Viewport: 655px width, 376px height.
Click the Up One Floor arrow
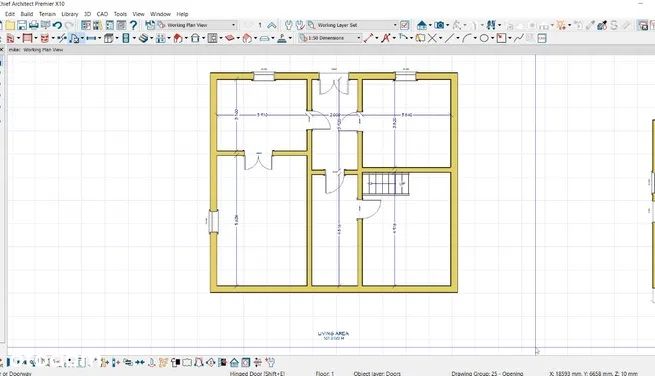pos(272,25)
